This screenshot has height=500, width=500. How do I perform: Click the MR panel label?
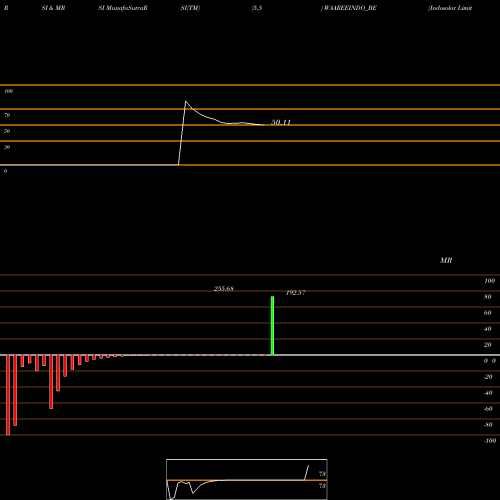pyautogui.click(x=446, y=260)
